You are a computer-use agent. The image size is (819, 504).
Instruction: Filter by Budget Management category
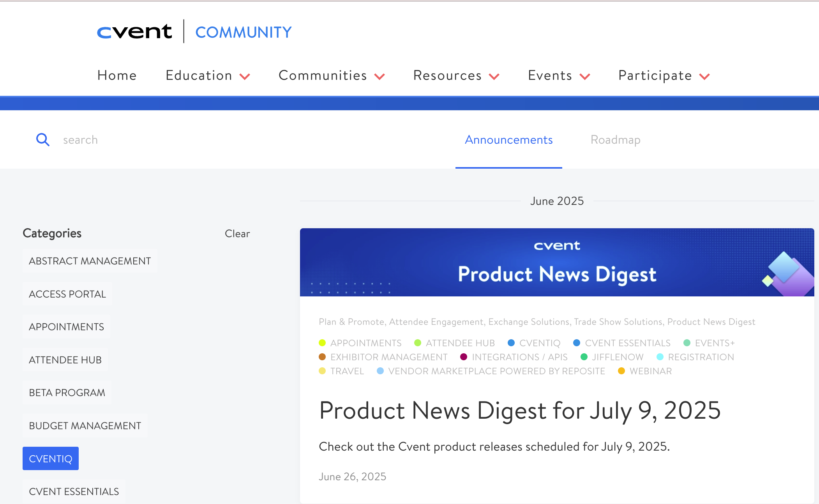(x=85, y=426)
